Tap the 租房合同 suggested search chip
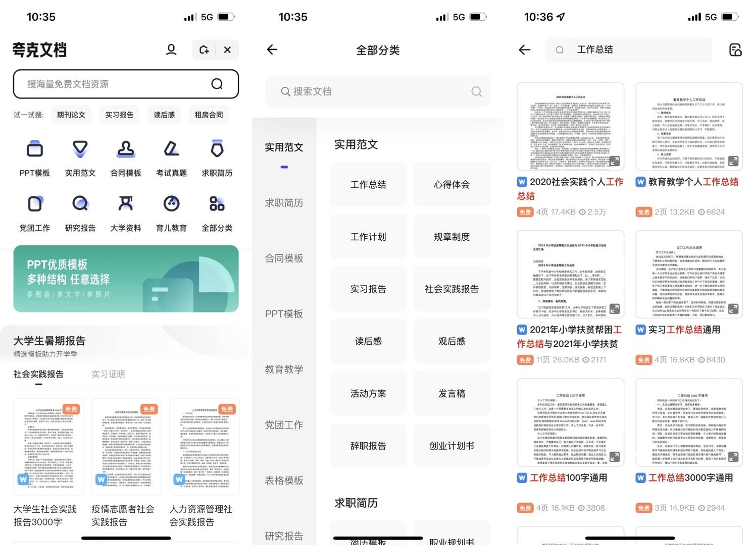The image size is (756, 545). (x=208, y=115)
